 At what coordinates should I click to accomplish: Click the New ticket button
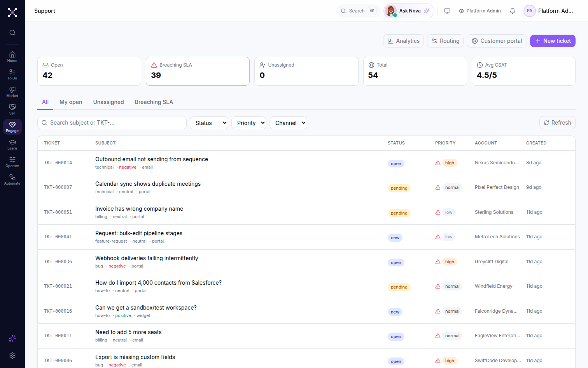pos(553,41)
